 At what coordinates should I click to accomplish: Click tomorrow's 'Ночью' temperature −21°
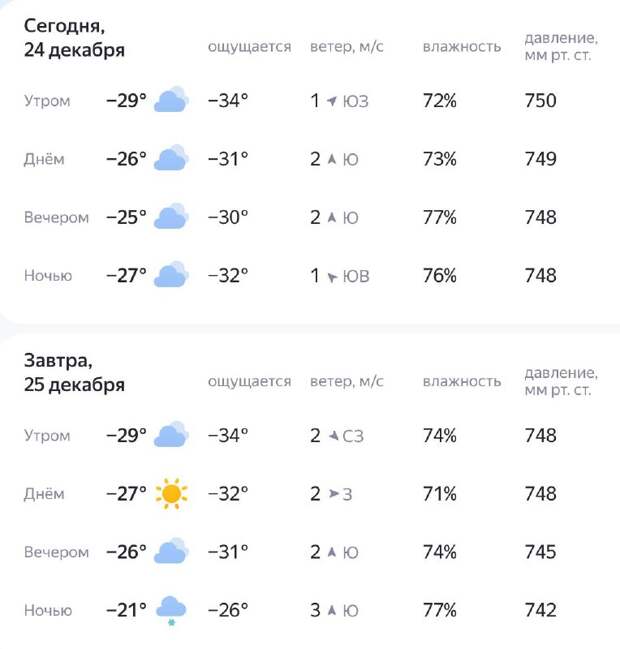tap(126, 610)
